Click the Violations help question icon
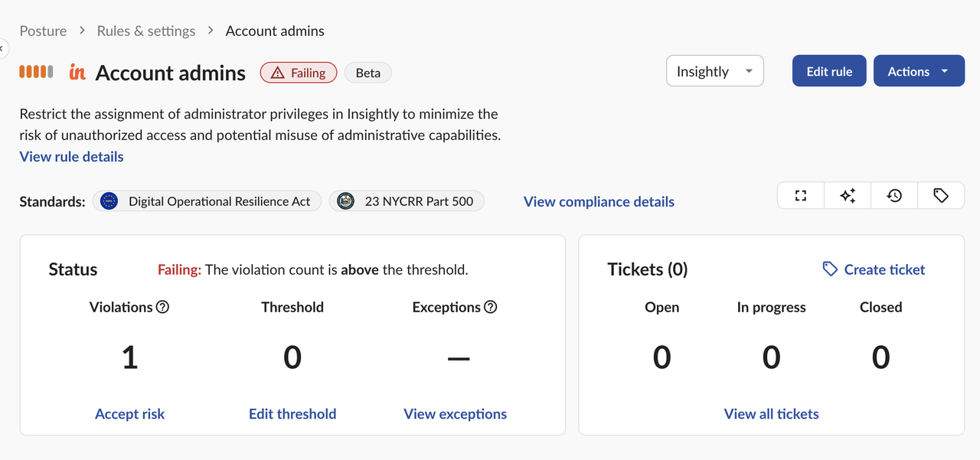This screenshot has width=980, height=460. 162,307
